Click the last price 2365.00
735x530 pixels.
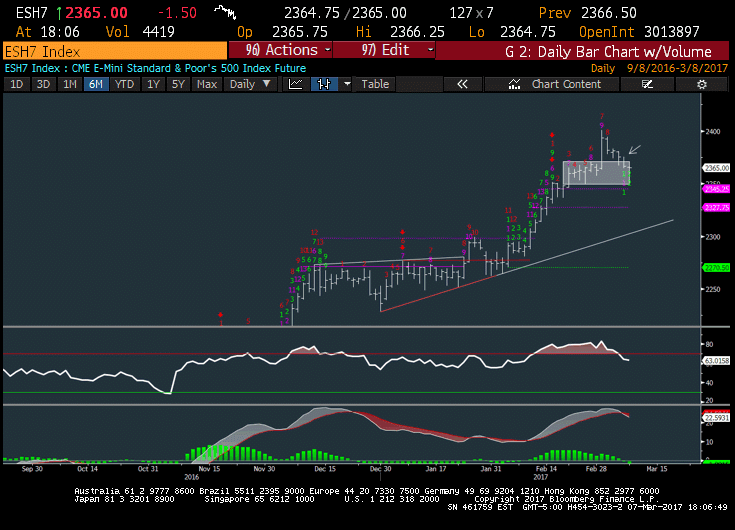pos(97,13)
